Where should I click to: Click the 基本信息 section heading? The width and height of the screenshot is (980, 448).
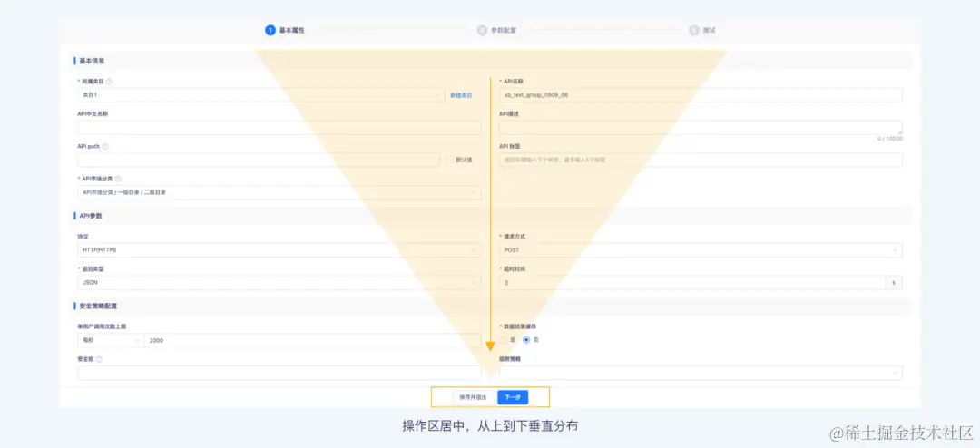pos(92,61)
